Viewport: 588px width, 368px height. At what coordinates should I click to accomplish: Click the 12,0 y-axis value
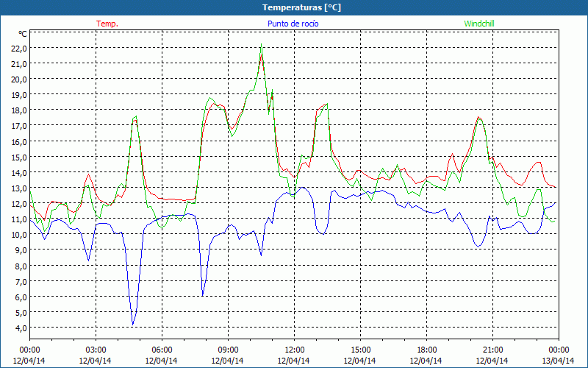[x=19, y=204]
